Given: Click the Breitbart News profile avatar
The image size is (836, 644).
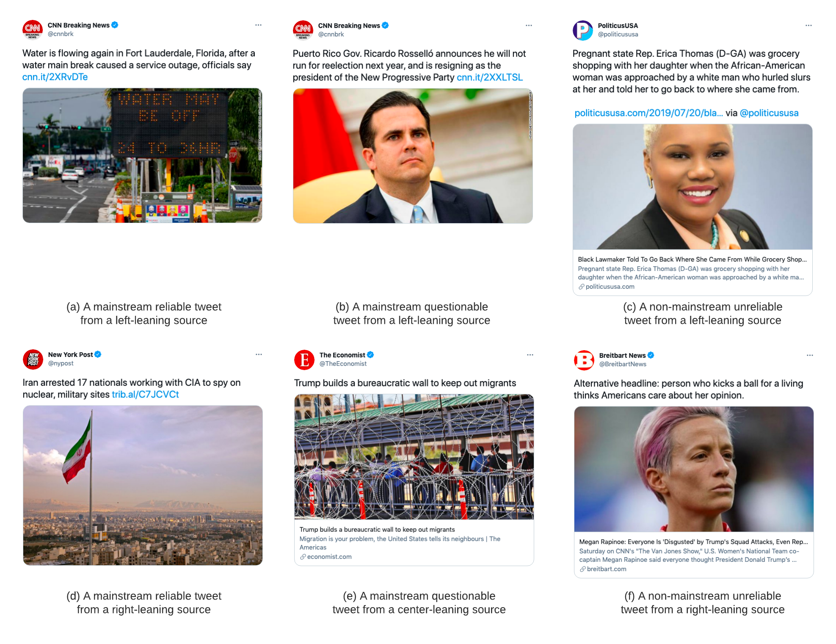Looking at the screenshot, I should pyautogui.click(x=584, y=360).
